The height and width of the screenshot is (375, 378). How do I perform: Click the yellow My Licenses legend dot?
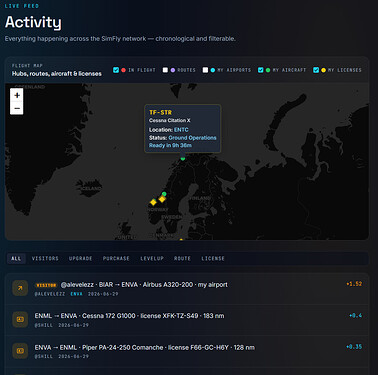[323, 70]
